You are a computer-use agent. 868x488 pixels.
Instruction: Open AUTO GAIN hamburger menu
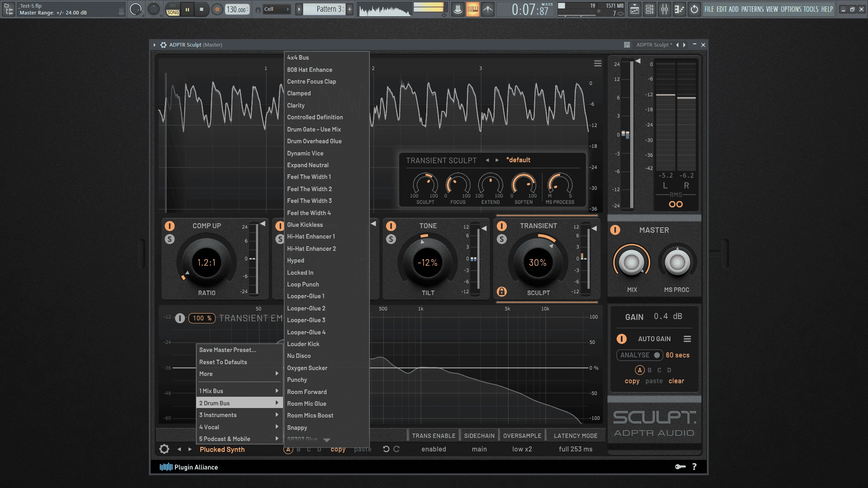click(687, 339)
